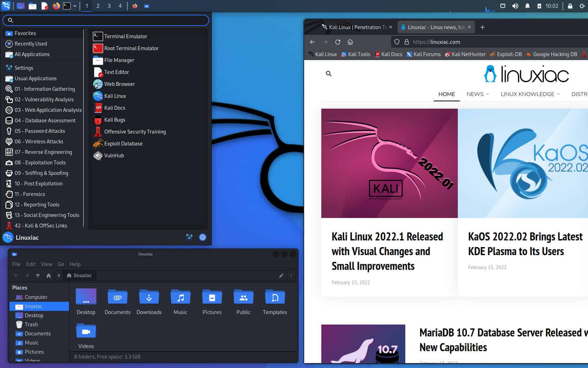Select the HOME link on the Linuxiac navbar
588x368 pixels.
click(x=446, y=94)
